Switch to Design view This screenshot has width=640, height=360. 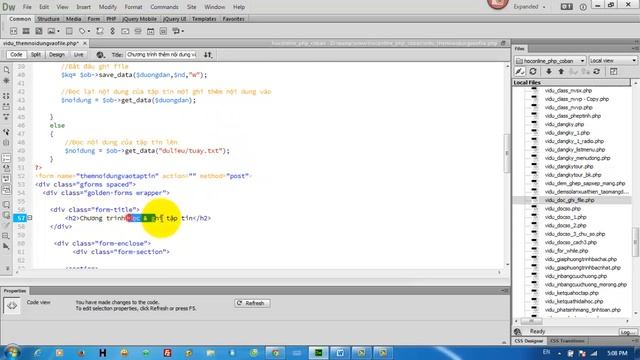click(x=57, y=55)
